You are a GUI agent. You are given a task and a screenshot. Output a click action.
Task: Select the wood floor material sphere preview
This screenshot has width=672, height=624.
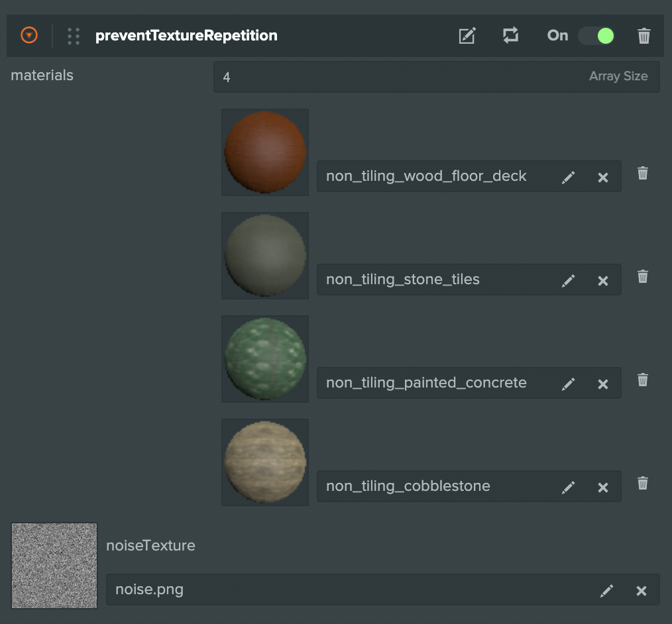click(x=264, y=152)
